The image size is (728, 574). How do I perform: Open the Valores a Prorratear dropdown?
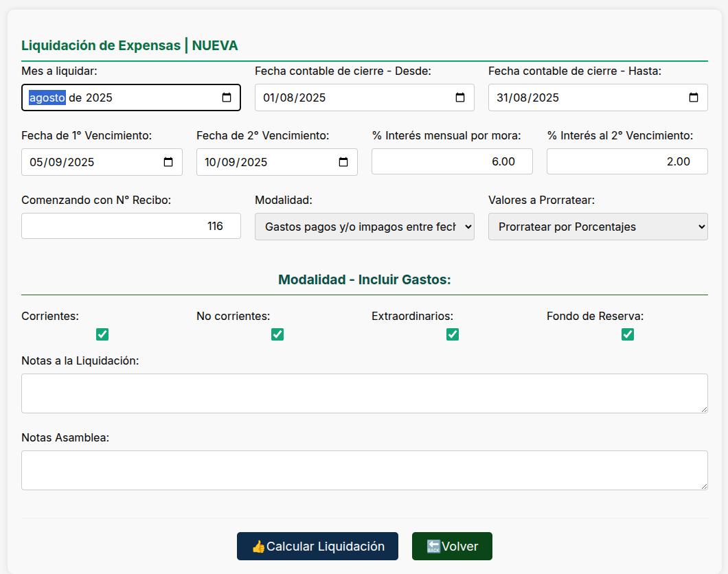pyautogui.click(x=598, y=227)
